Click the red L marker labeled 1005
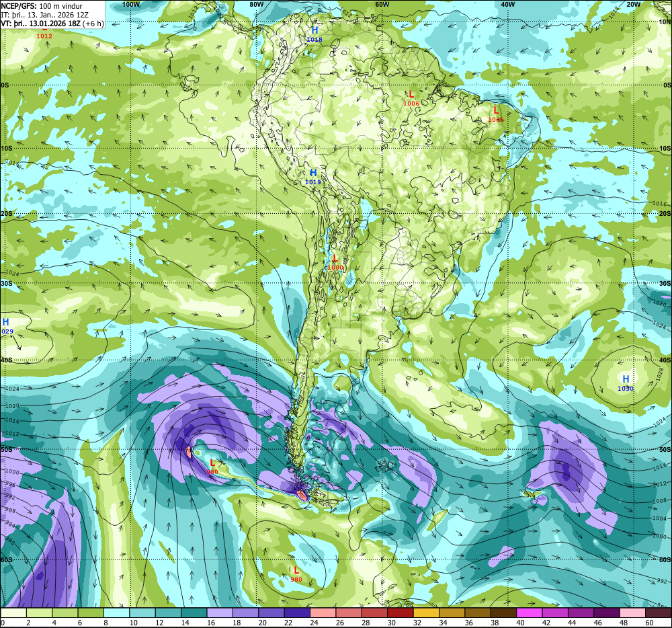 [496, 110]
